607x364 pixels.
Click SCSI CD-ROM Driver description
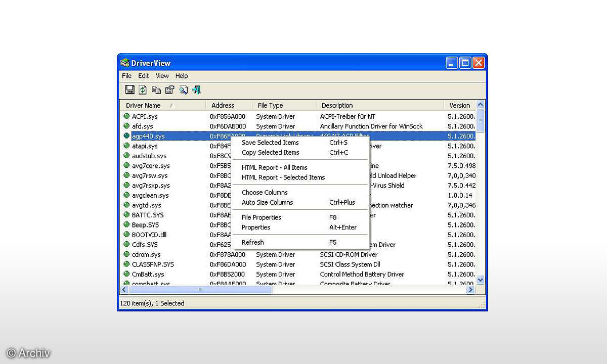[349, 254]
